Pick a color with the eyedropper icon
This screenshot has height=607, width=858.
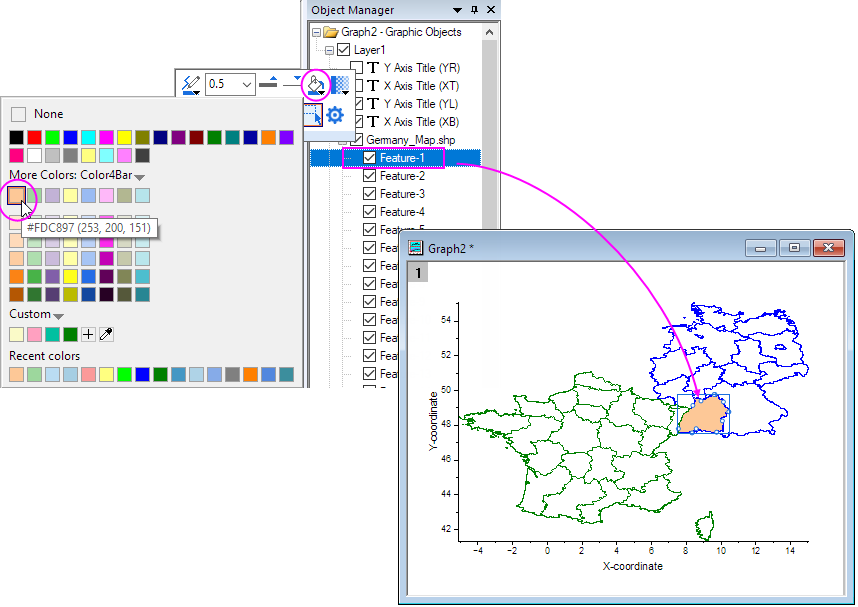(x=106, y=334)
